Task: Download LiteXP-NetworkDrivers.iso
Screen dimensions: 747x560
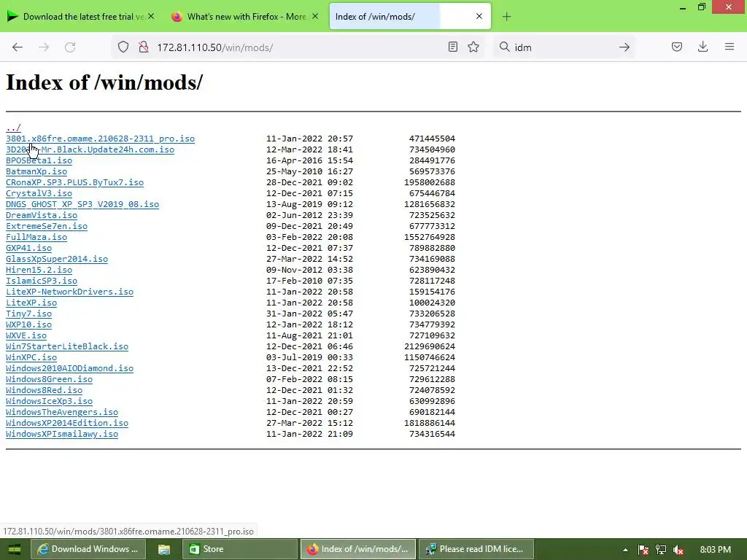Action: (69, 292)
